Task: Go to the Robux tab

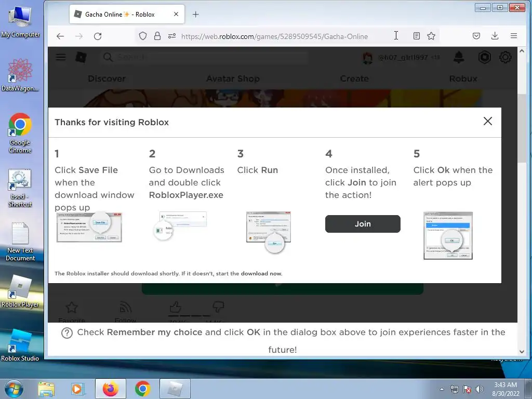Action: pos(463,79)
